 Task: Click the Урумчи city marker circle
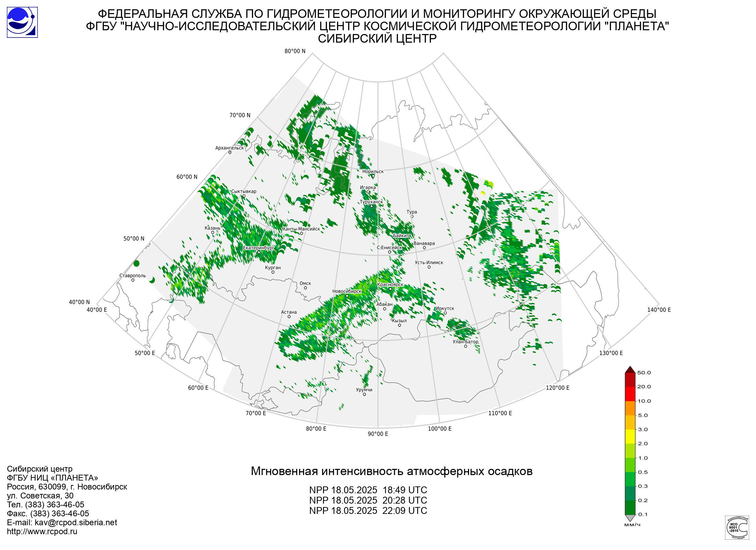pos(364,394)
